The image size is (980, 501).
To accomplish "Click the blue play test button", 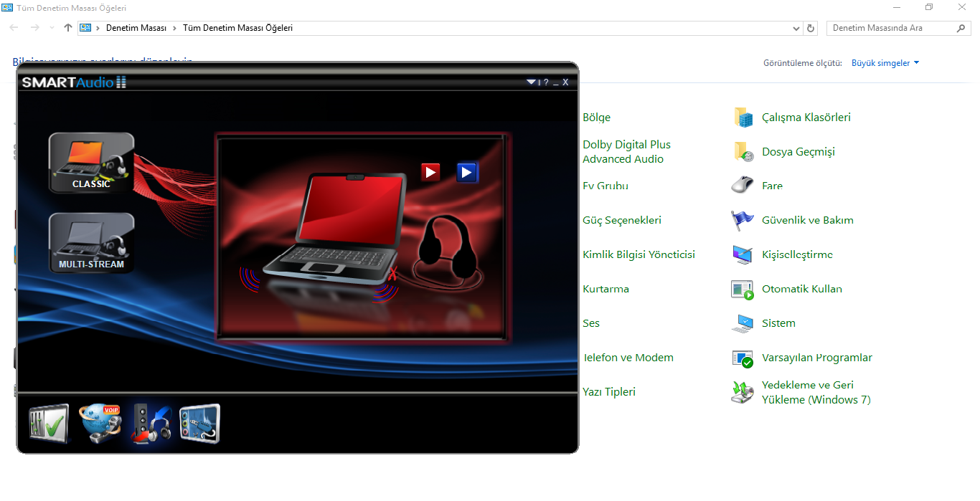I will click(467, 172).
